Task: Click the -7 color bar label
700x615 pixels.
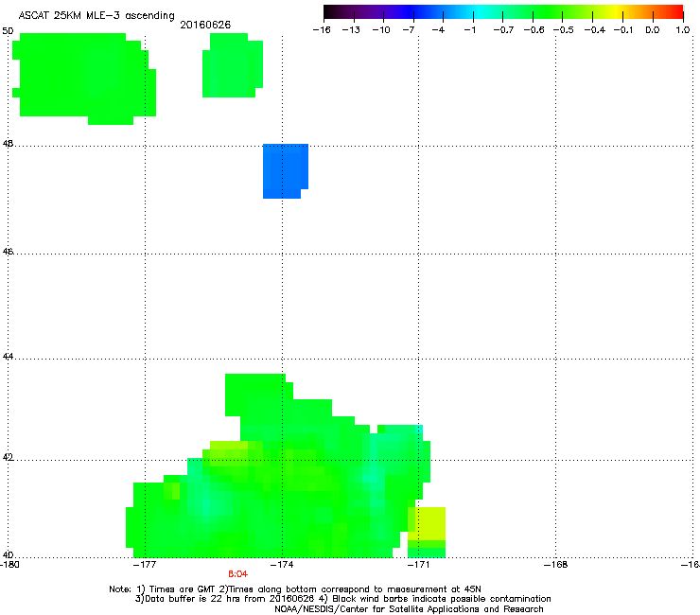Action: [x=409, y=30]
